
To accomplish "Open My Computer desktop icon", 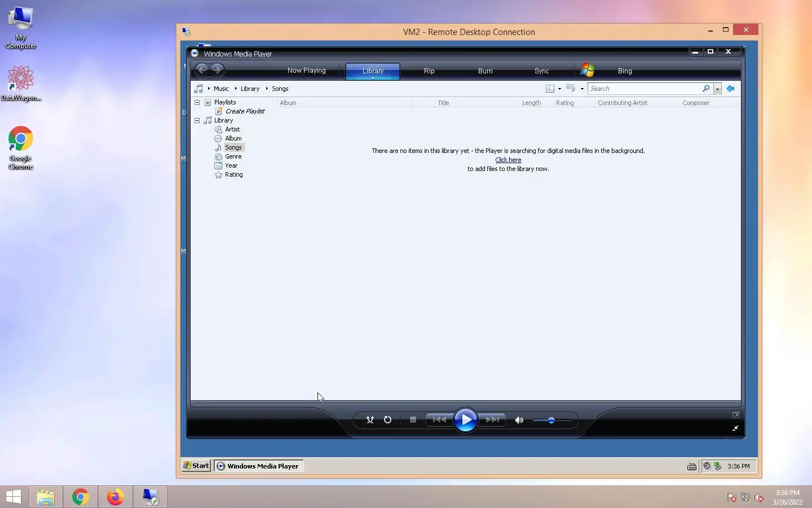I will point(21,28).
